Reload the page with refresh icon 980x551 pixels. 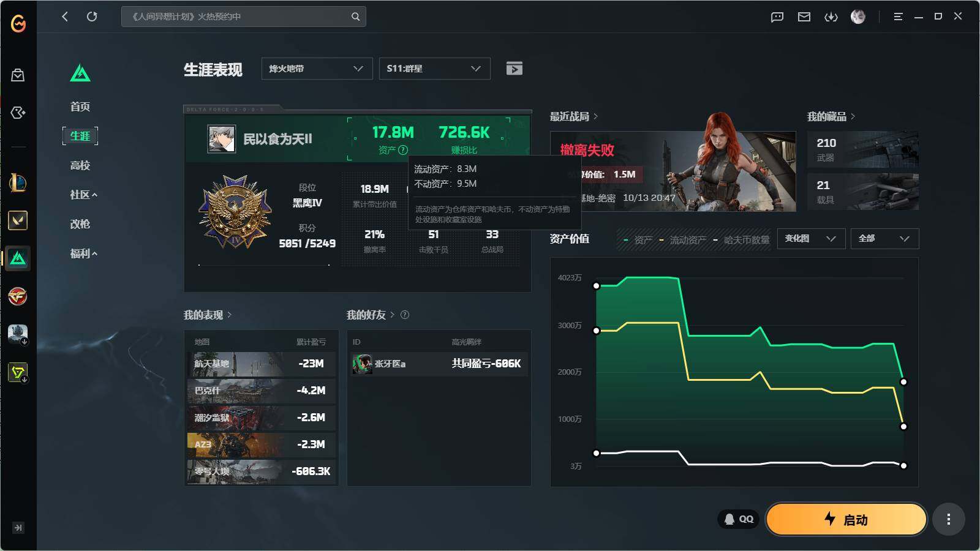(92, 17)
